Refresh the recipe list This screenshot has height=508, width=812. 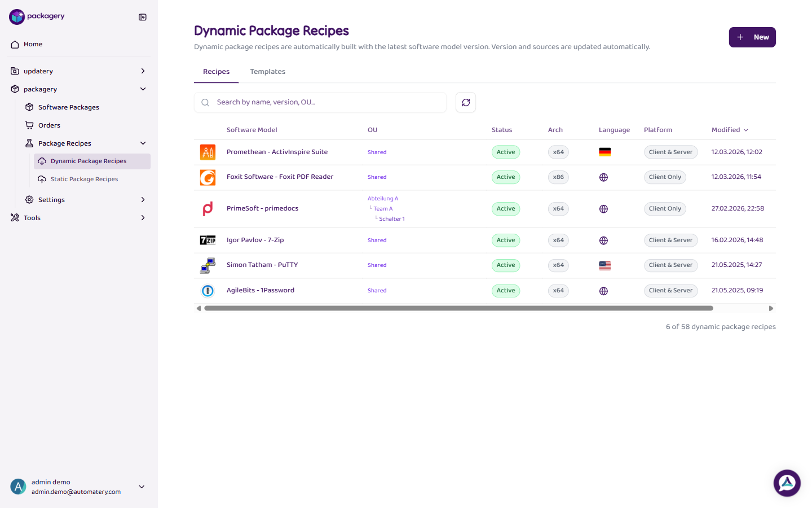465,102
